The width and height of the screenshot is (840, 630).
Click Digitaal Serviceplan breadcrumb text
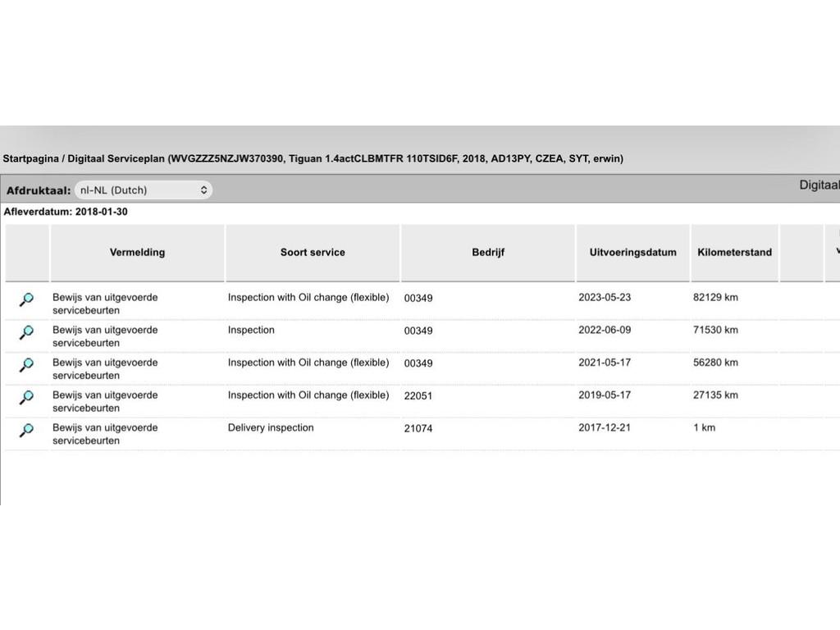click(x=116, y=159)
